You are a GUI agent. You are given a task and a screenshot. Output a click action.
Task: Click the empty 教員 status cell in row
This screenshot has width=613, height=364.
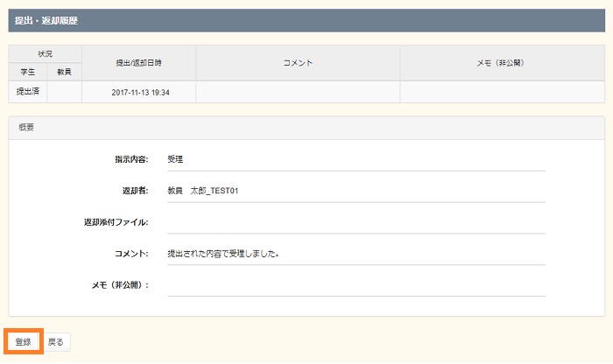(64, 92)
